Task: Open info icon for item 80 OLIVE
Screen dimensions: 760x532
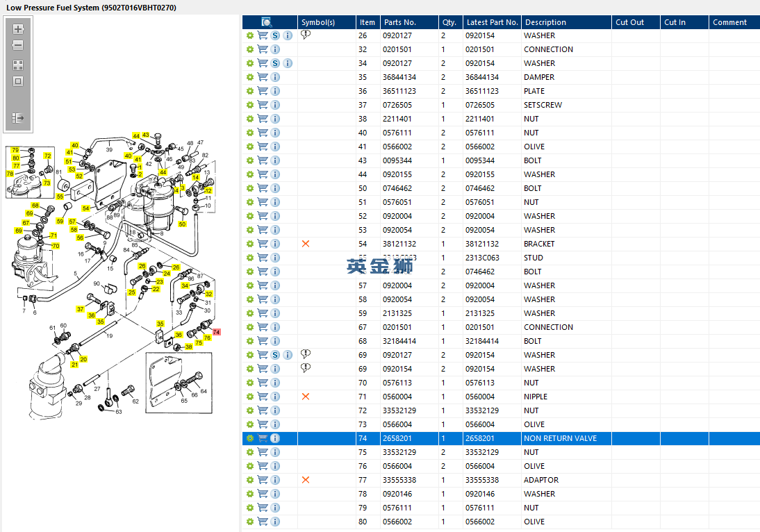Action: pos(275,522)
